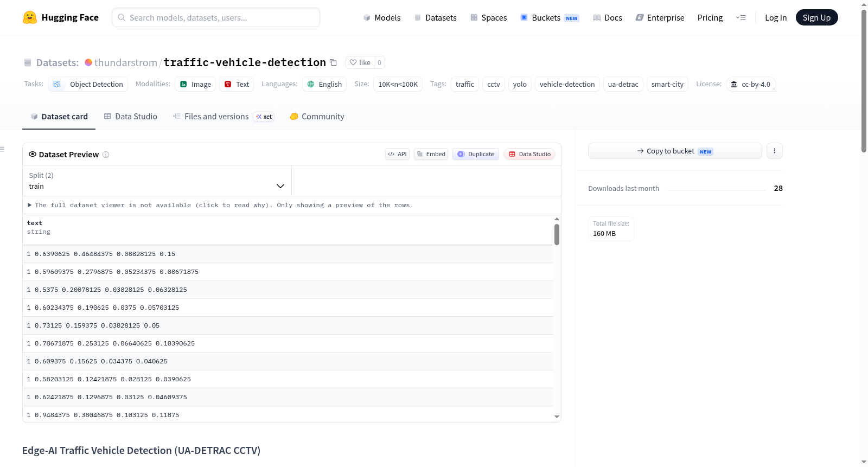Click the Text modality tag
This screenshot has height=467, width=868.
pos(237,84)
